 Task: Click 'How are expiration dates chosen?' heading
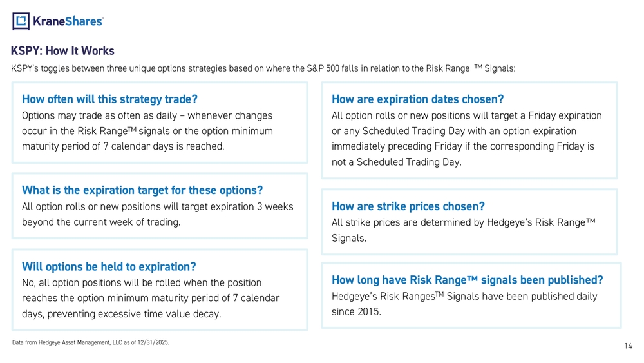coord(417,99)
